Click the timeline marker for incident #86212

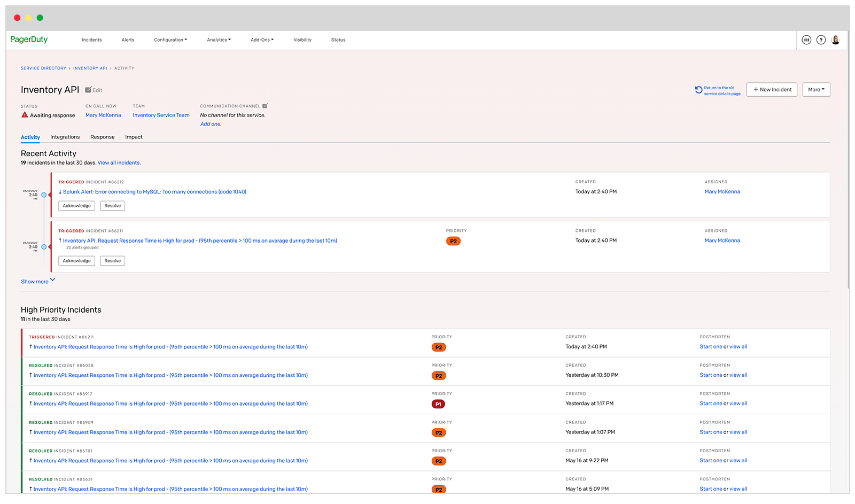click(x=44, y=195)
